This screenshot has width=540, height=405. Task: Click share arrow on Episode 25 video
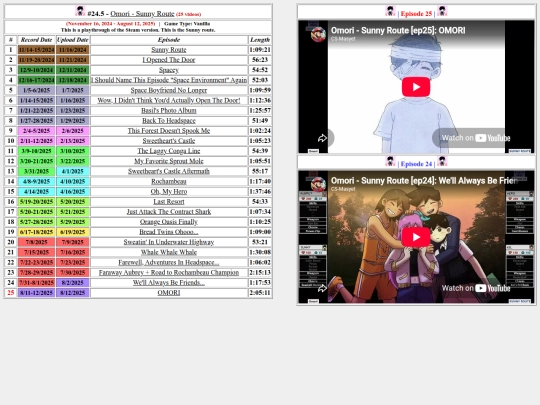click(x=322, y=138)
